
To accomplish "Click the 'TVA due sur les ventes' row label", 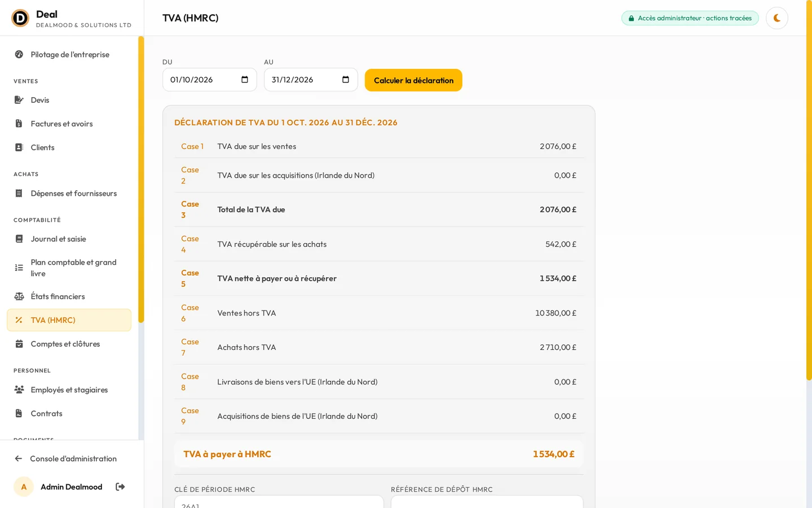I will 257,146.
